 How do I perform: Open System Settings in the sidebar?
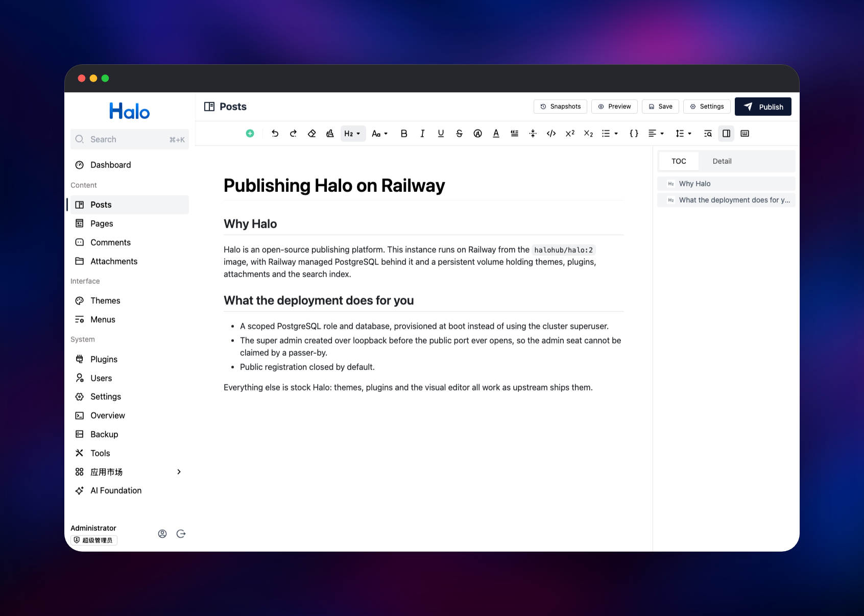tap(130, 397)
